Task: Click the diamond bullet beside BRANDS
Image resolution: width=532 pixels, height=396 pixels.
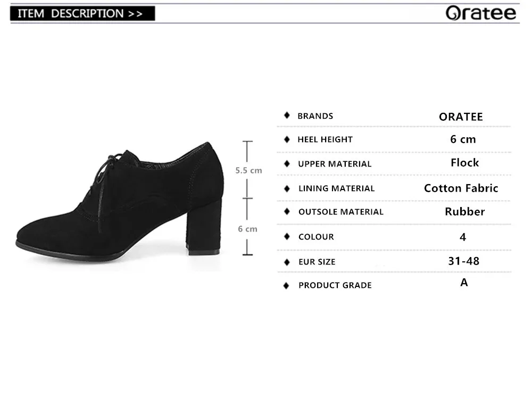Action: (x=287, y=115)
